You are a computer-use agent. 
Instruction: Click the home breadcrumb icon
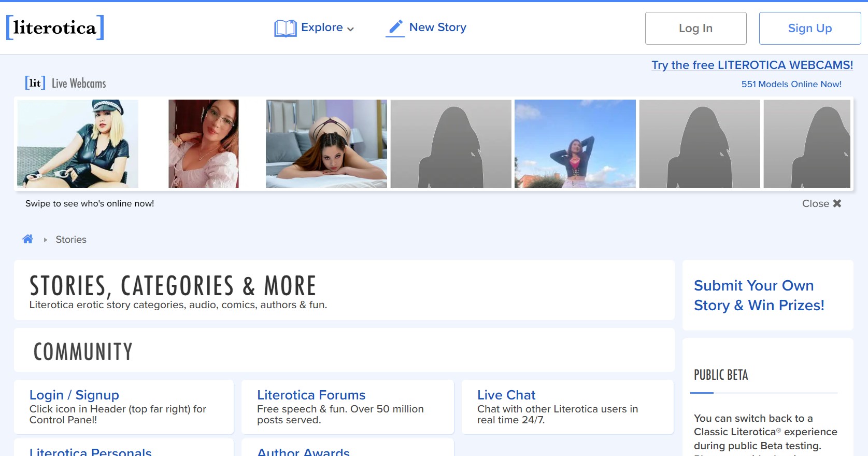[27, 239]
